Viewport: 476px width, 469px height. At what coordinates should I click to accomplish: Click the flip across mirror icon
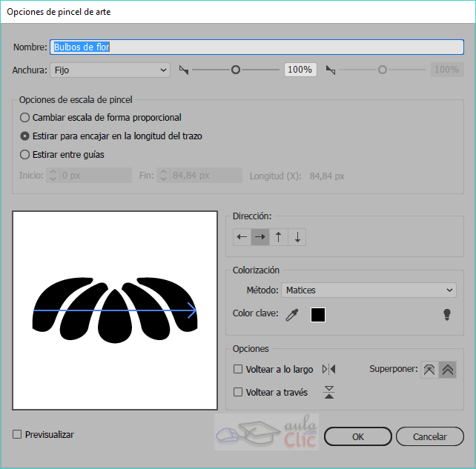coord(329,393)
